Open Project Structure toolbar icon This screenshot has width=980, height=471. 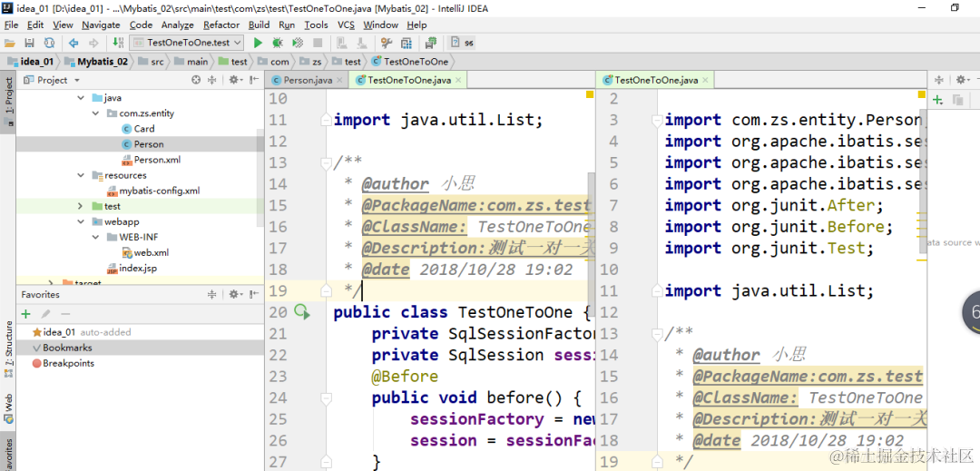pyautogui.click(x=407, y=43)
